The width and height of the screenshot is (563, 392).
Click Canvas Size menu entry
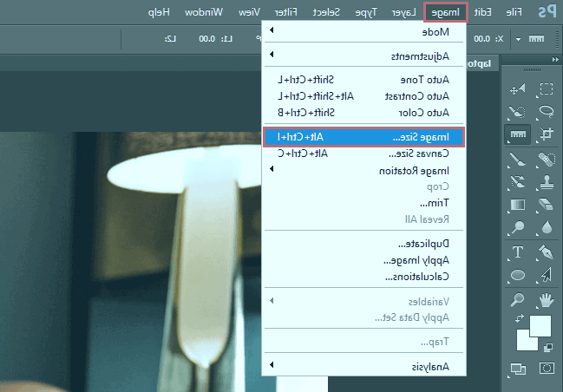click(363, 153)
